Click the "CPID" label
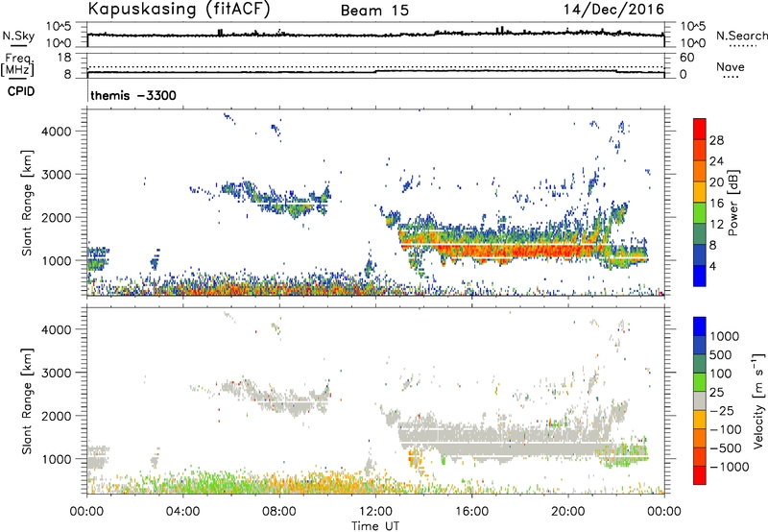 click(21, 91)
